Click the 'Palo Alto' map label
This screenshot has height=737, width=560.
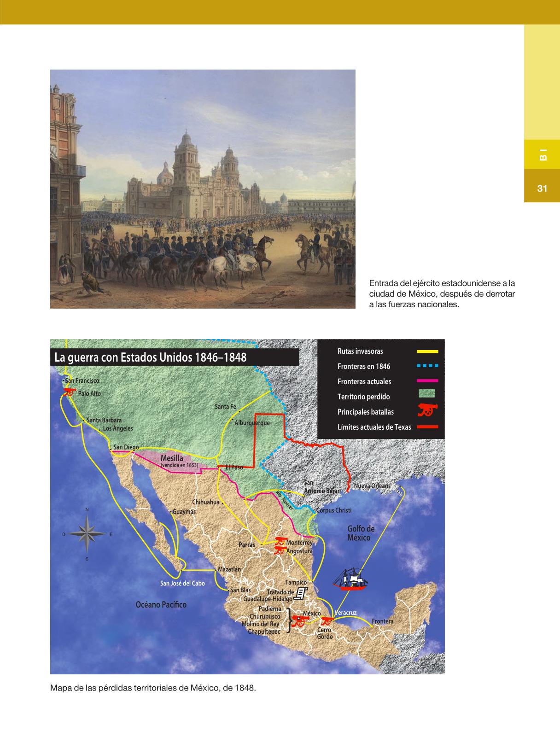(89, 393)
